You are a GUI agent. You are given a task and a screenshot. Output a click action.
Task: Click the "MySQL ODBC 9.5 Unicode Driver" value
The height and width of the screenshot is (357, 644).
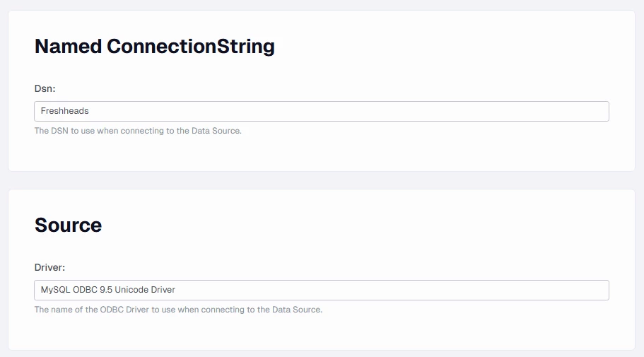point(107,290)
